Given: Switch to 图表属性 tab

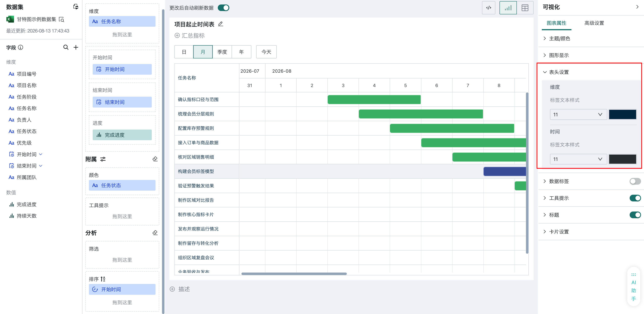Looking at the screenshot, I should click(x=557, y=23).
